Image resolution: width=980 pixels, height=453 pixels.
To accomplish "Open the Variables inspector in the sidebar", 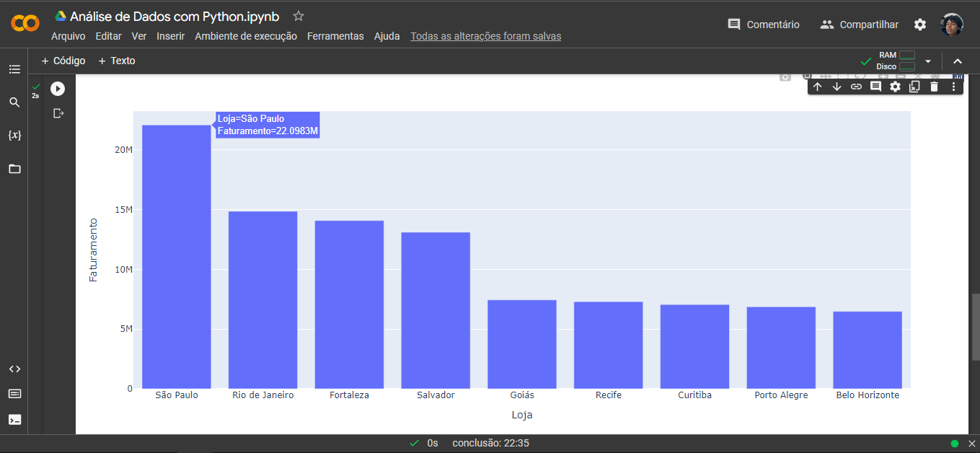I will [14, 135].
